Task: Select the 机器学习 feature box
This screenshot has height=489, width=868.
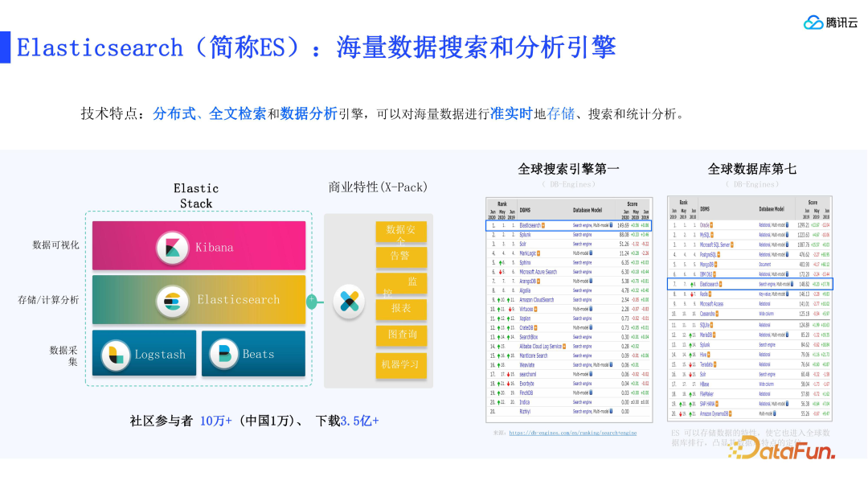Action: pos(400,365)
